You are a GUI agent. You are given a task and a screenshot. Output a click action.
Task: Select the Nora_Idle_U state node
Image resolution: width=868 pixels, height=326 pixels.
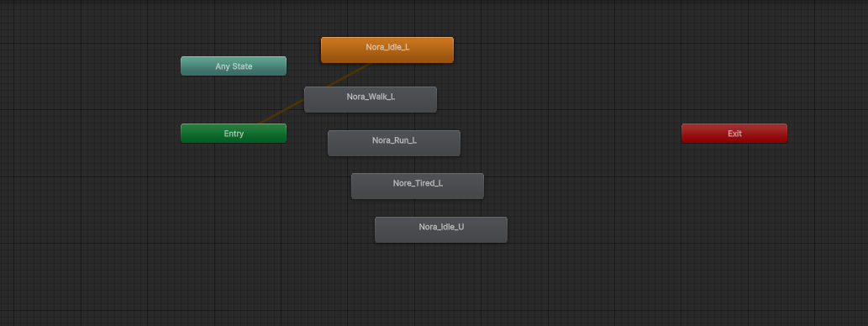pyautogui.click(x=440, y=229)
